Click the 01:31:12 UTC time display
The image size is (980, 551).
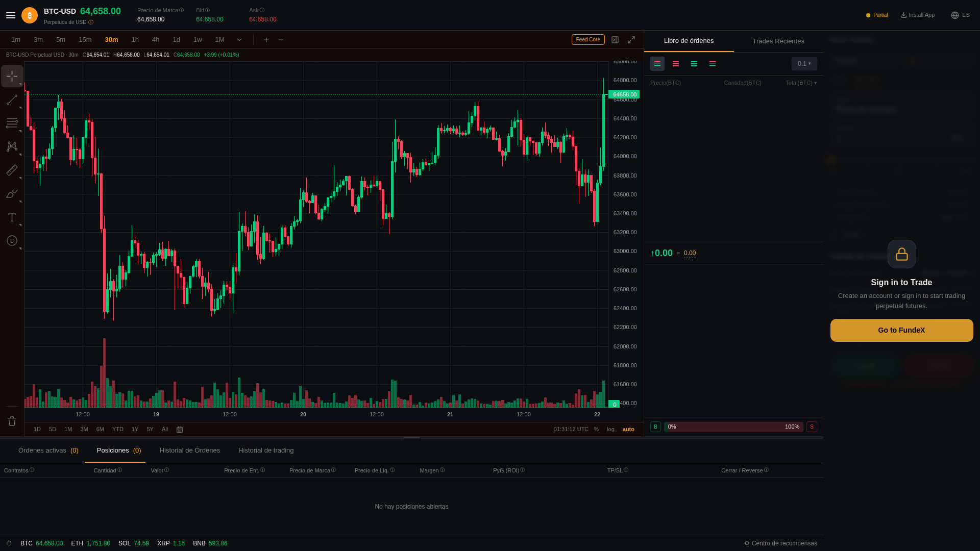[x=571, y=430]
